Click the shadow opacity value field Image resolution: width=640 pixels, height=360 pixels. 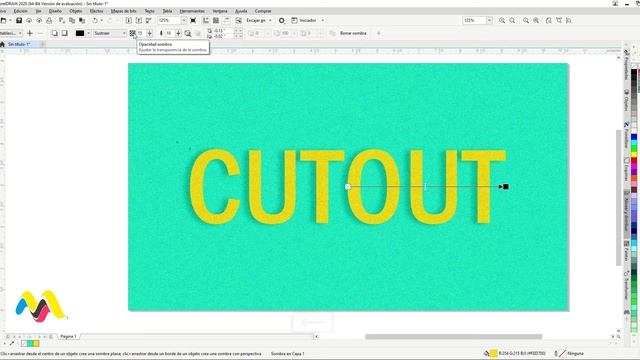tap(141, 33)
